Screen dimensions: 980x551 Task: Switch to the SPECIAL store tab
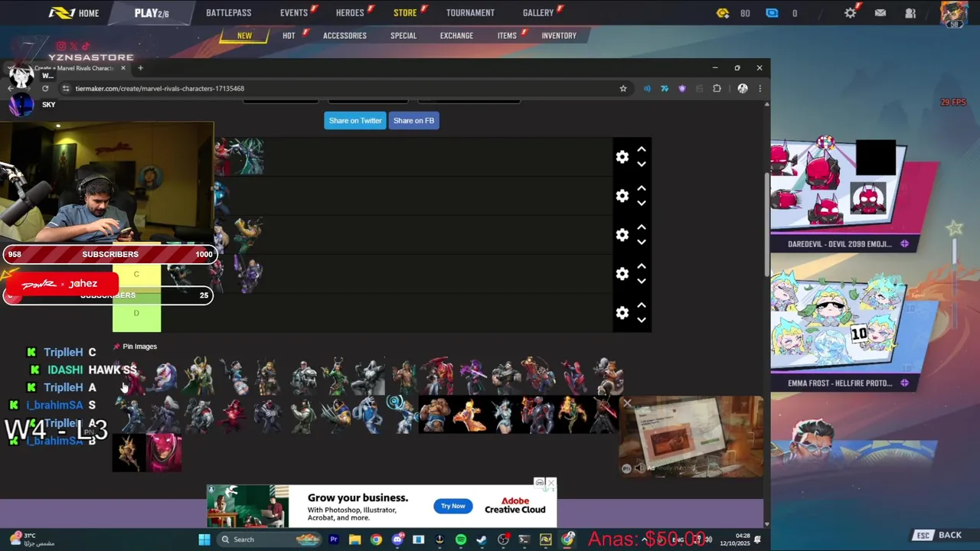(x=403, y=36)
